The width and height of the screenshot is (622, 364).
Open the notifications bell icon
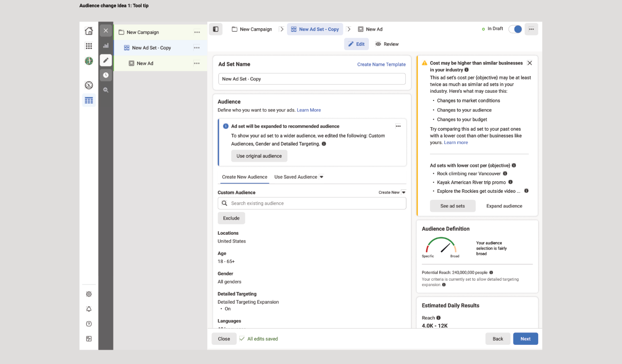[x=89, y=309]
